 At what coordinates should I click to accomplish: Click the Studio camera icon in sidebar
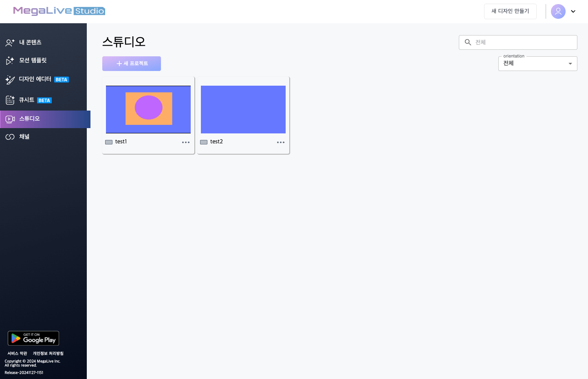click(x=10, y=119)
